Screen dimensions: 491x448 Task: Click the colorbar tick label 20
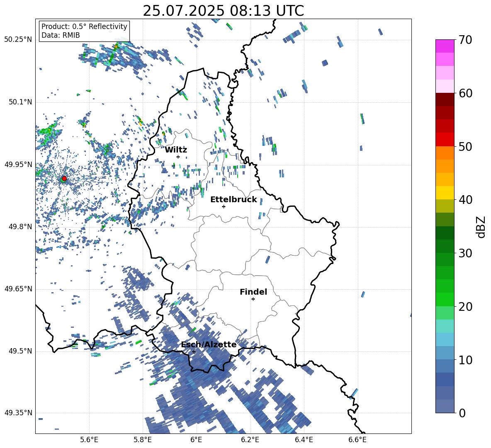pos(465,307)
